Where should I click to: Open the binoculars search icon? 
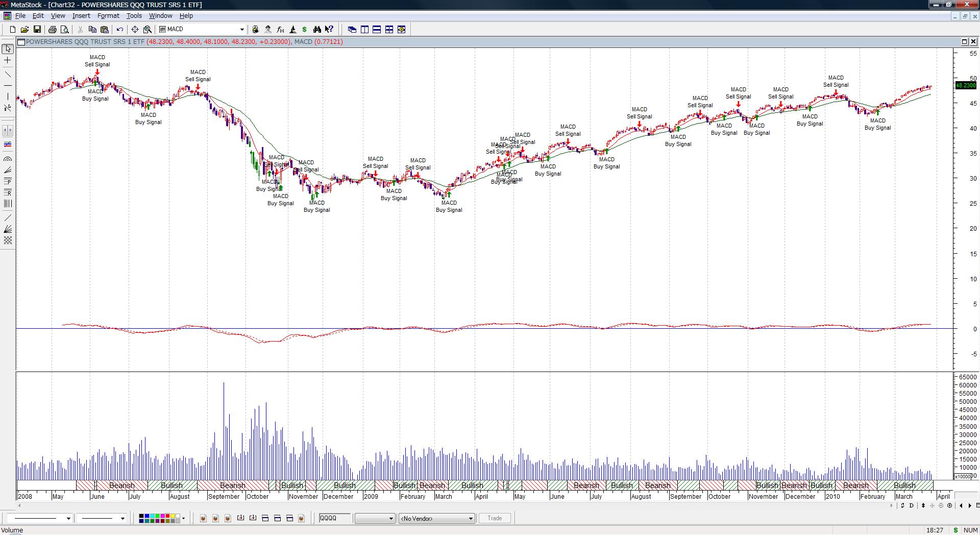tap(317, 30)
